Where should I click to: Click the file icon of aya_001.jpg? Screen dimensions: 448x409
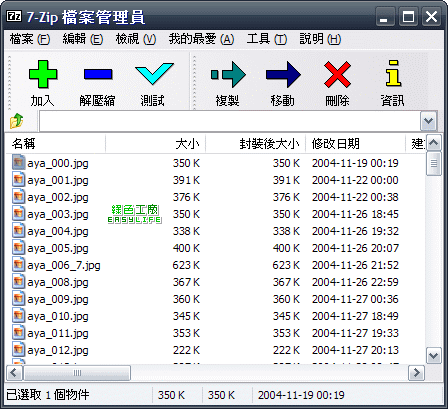[18, 179]
